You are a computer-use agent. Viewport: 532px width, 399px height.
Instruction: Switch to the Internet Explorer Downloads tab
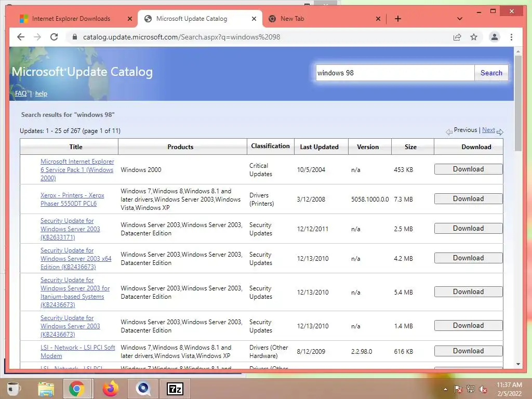[71, 19]
